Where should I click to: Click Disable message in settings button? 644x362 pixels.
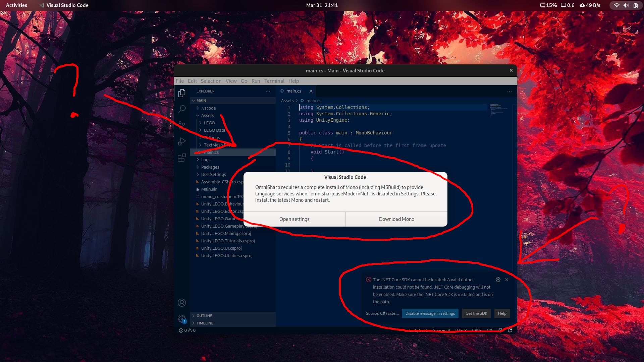click(x=430, y=313)
